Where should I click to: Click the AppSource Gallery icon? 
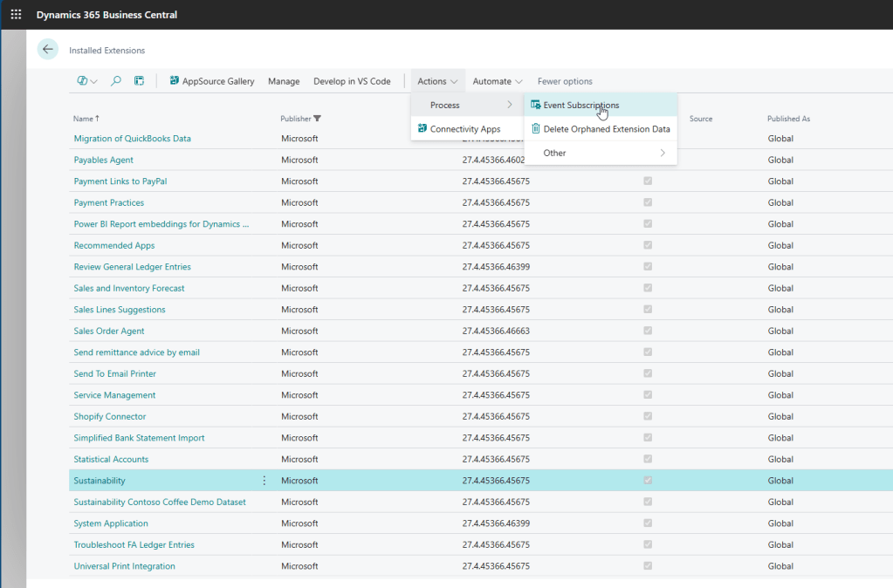174,80
